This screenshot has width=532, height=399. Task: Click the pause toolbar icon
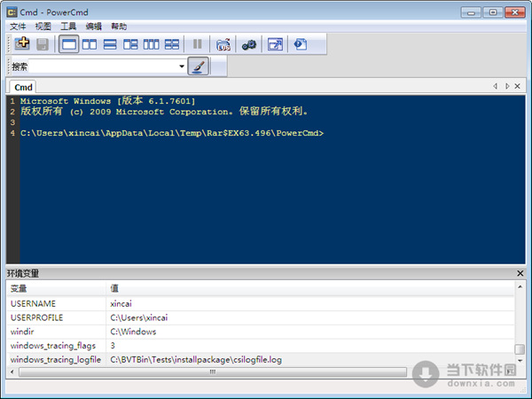click(x=197, y=43)
